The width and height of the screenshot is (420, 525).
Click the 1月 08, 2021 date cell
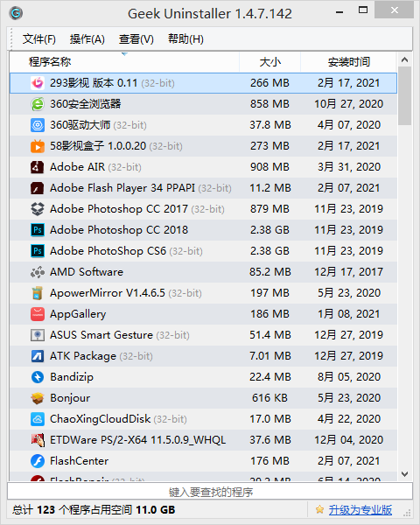click(349, 314)
